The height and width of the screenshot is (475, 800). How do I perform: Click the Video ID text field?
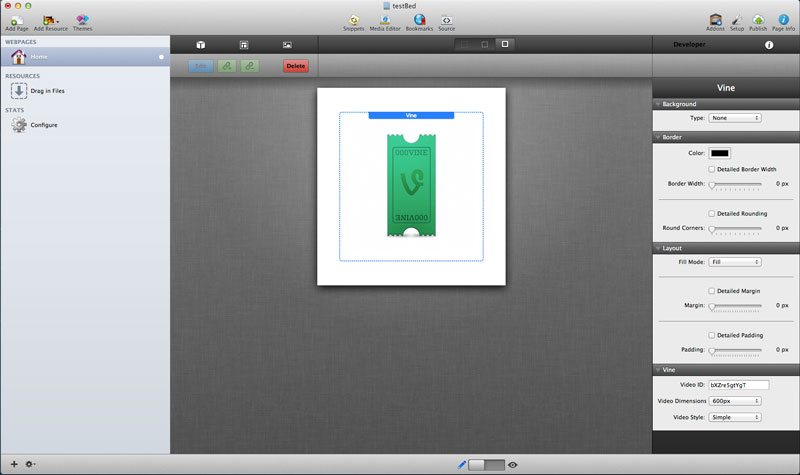pyautogui.click(x=738, y=384)
